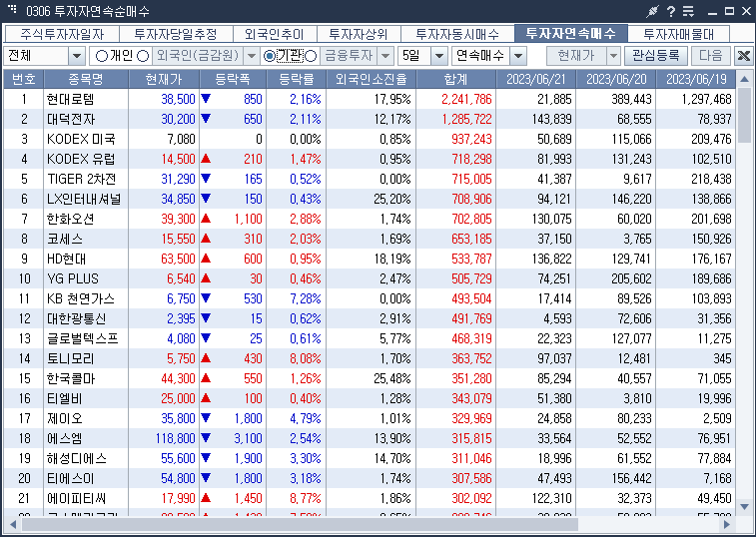
Task: Click the 2,241,786 total value
Action: pos(466,99)
